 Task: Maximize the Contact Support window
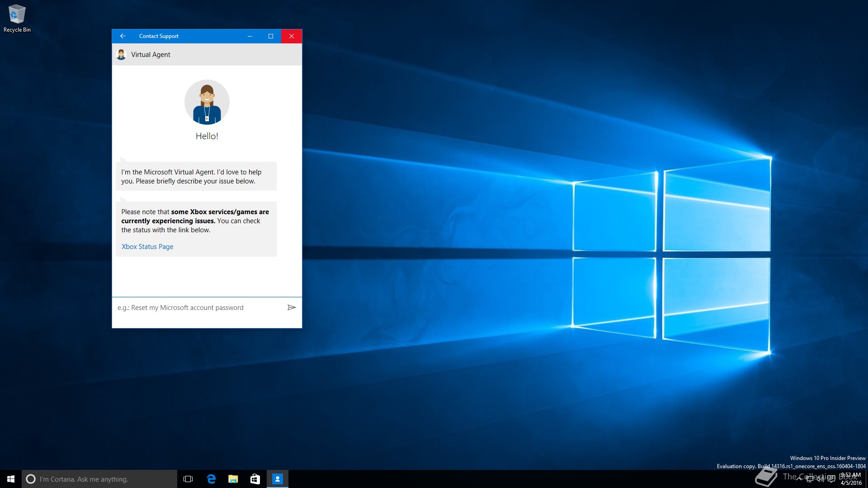point(271,36)
